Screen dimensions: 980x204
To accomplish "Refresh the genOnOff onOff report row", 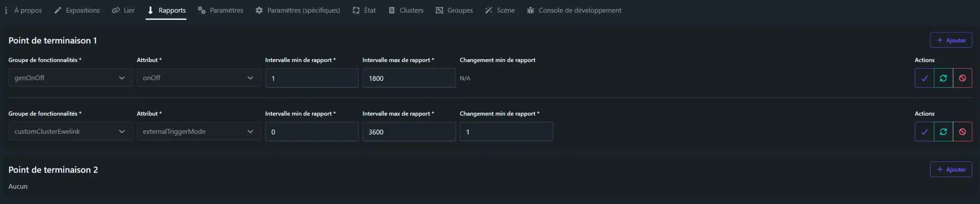I will 943,78.
